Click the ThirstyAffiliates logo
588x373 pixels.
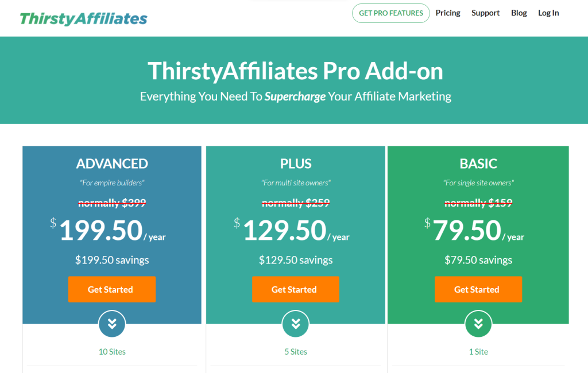click(83, 18)
